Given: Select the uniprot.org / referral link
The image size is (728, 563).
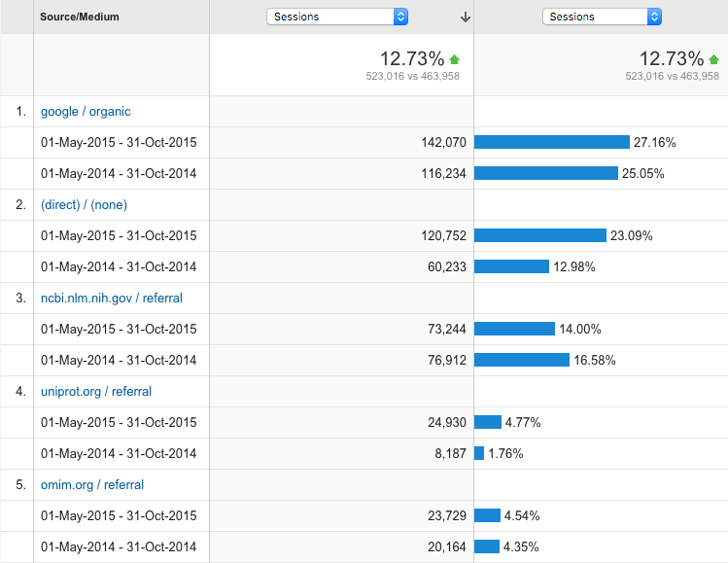Looking at the screenshot, I should pyautogui.click(x=96, y=391).
